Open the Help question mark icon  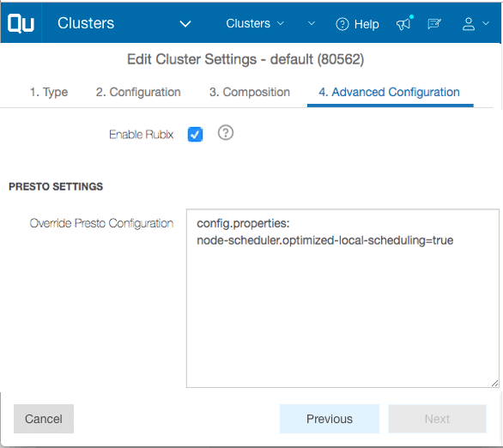342,24
